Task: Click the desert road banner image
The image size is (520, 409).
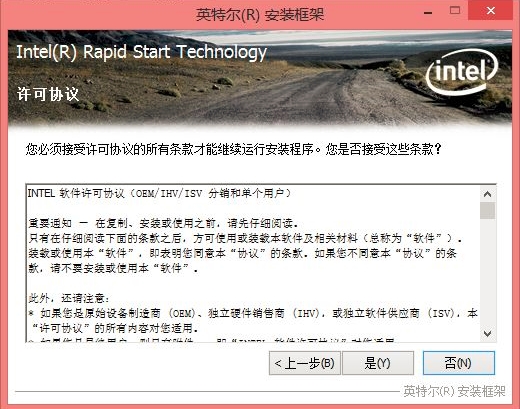Action: coord(260,79)
